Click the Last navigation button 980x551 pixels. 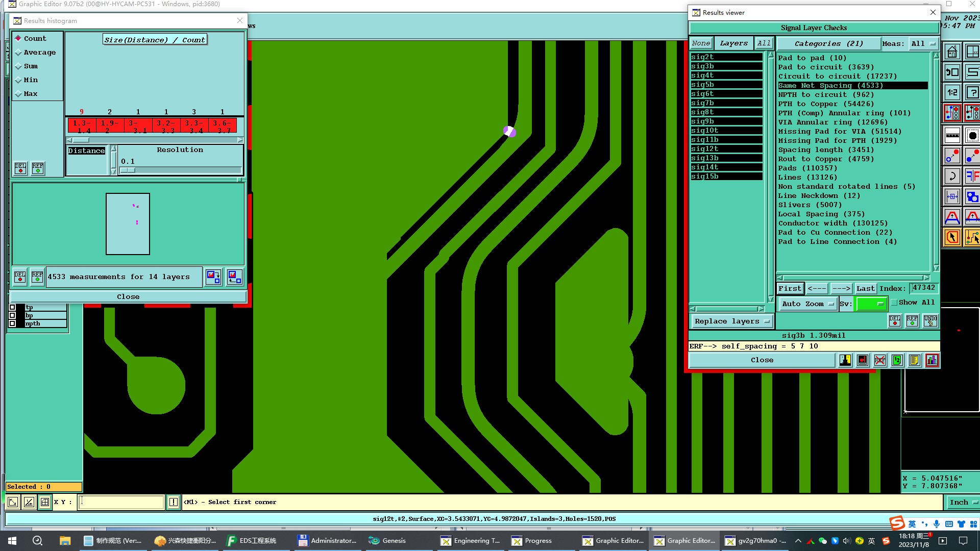(865, 289)
